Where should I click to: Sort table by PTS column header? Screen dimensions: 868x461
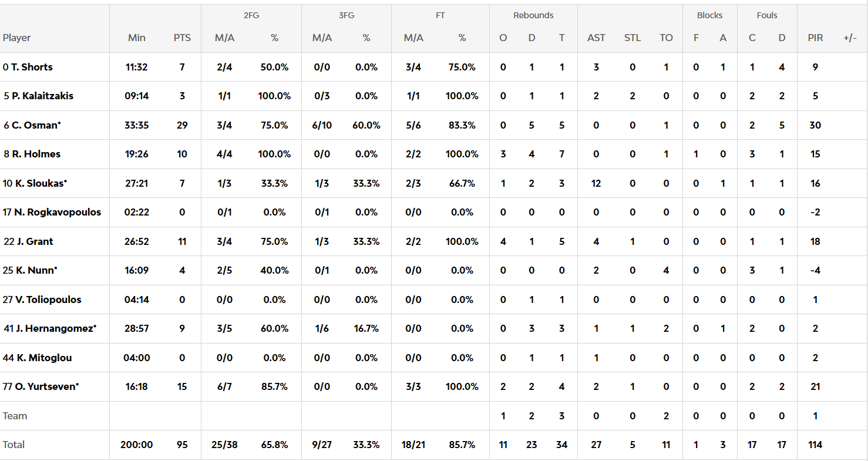(182, 38)
